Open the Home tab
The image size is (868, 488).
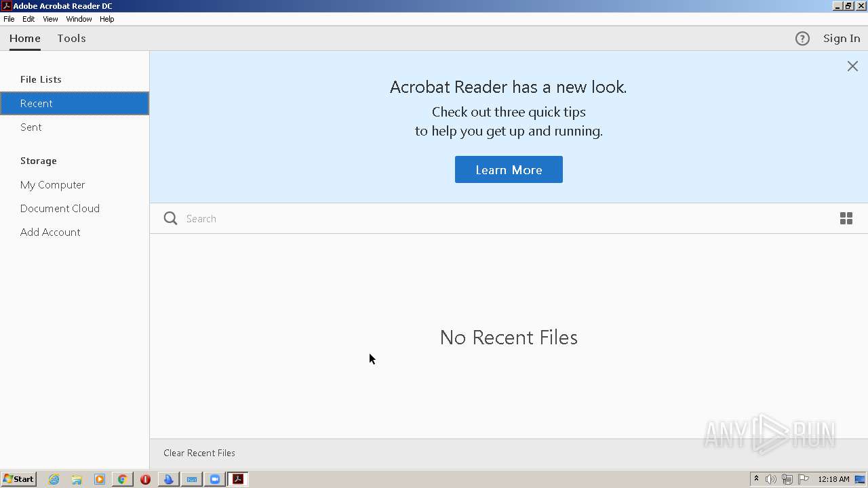coord(25,39)
